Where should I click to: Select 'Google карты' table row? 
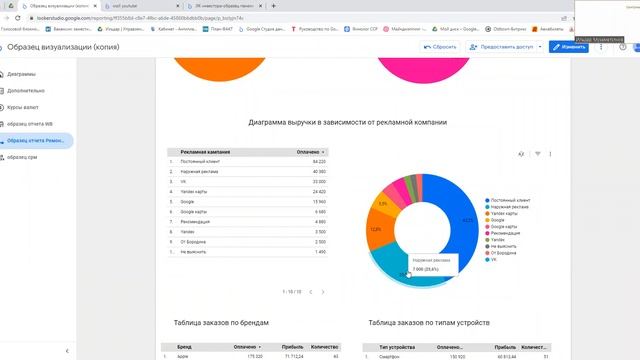(x=248, y=212)
